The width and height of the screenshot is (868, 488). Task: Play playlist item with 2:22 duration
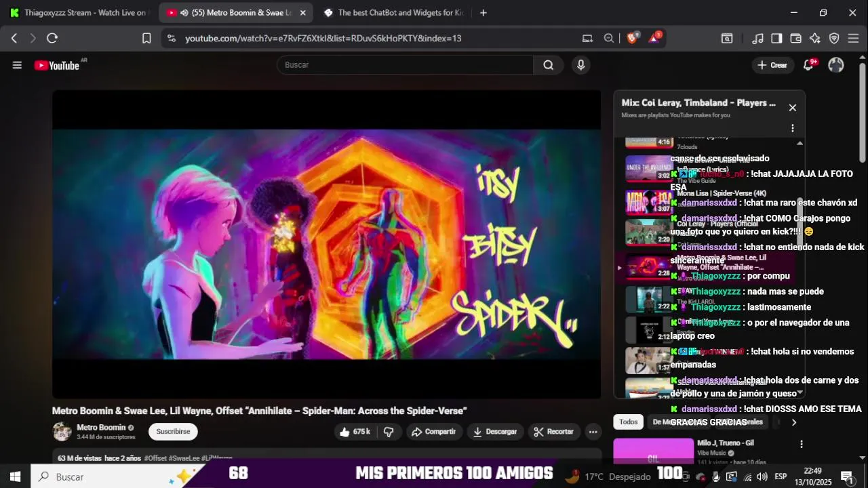point(648,299)
